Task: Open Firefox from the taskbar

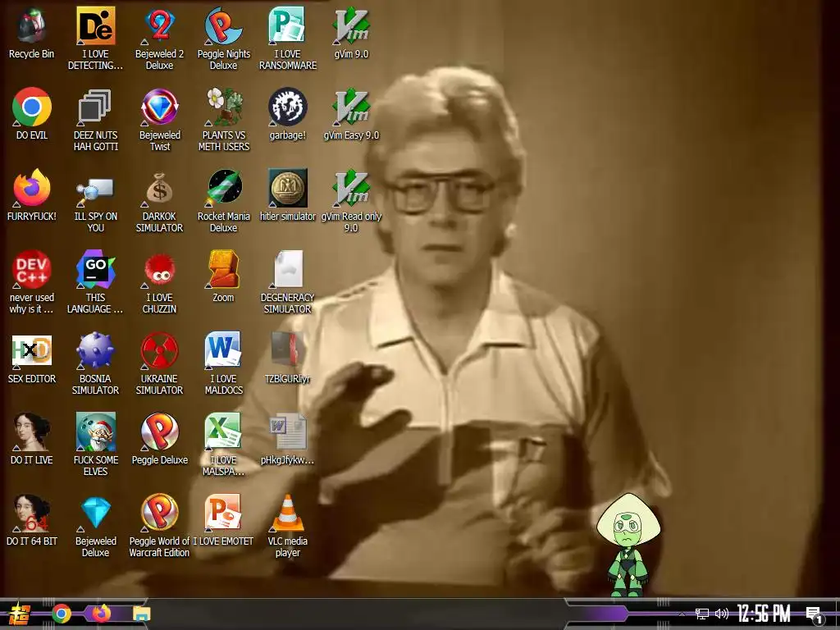Action: pyautogui.click(x=101, y=614)
